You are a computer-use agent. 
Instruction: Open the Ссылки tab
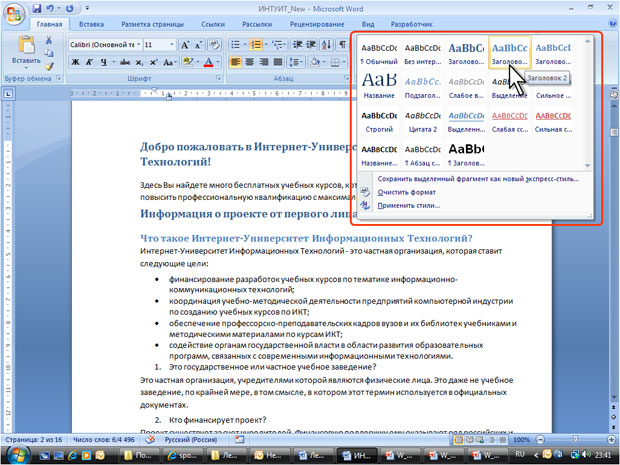tap(213, 24)
